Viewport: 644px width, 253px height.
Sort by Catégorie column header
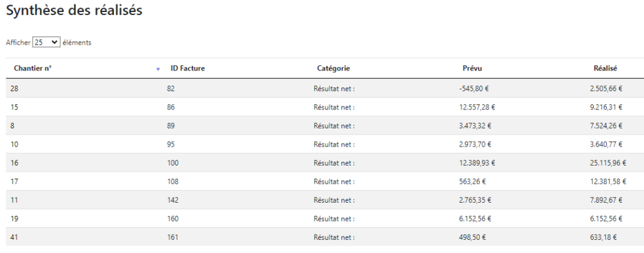pos(333,69)
